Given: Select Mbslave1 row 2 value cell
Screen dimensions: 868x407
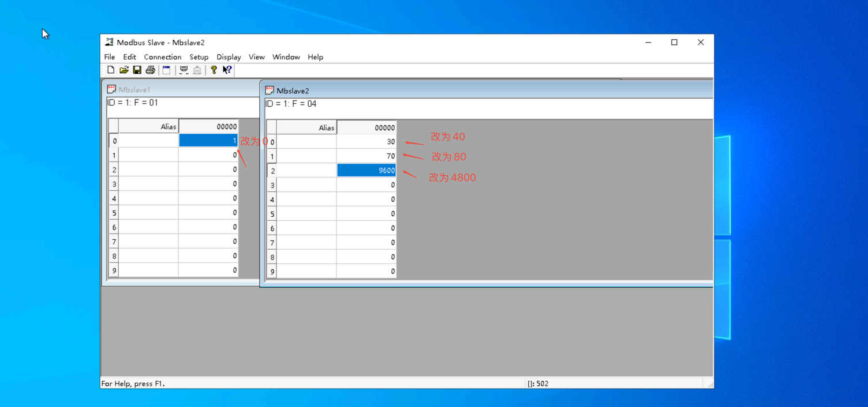Looking at the screenshot, I should coord(208,169).
